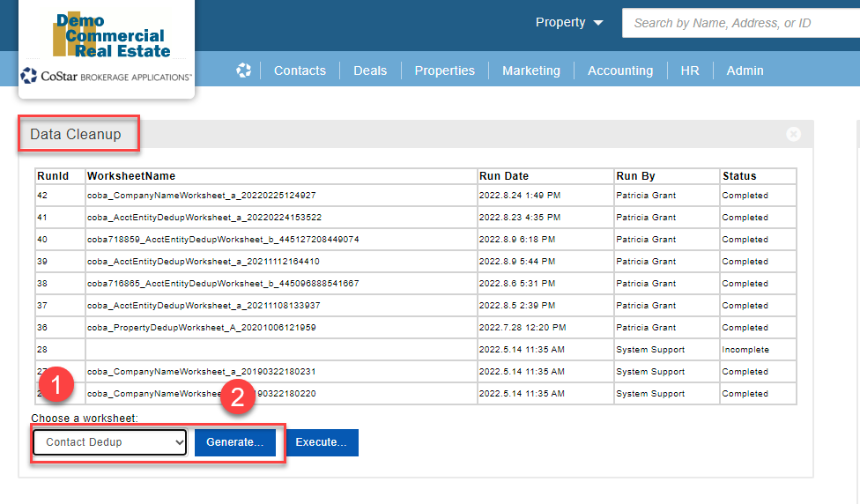Screen dimensions: 860x504
Task: Click the CoStar Brokerage Applications logo
Action: pos(106,76)
